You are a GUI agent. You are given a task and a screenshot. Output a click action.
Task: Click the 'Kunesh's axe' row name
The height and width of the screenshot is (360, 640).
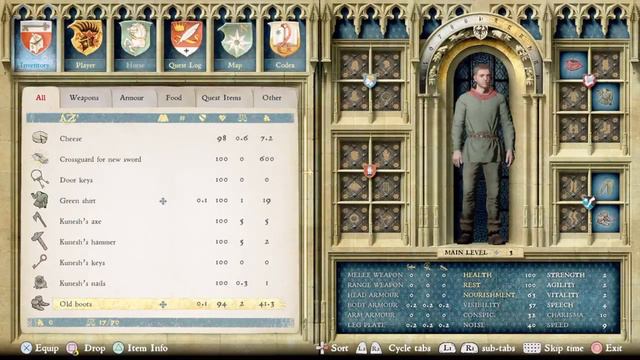tap(80, 221)
